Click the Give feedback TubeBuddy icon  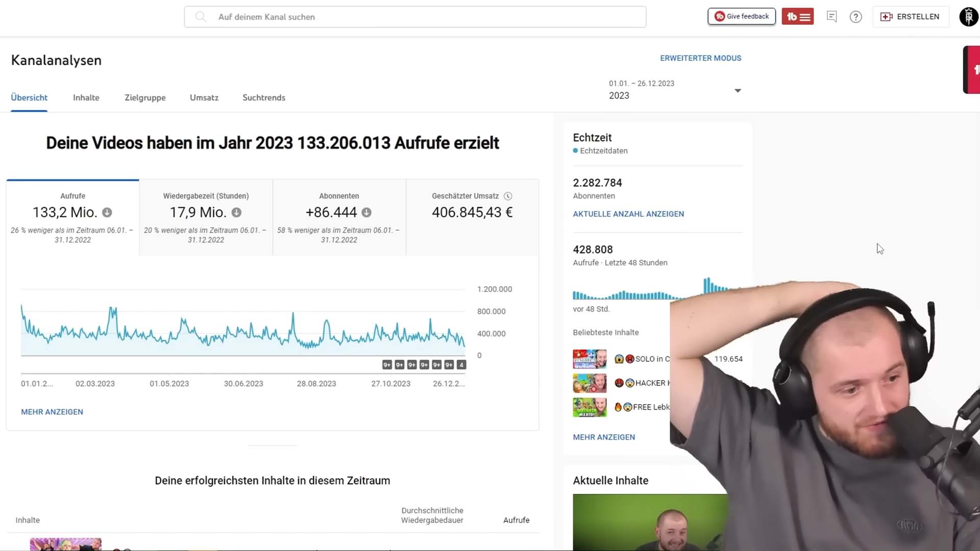[x=719, y=16]
